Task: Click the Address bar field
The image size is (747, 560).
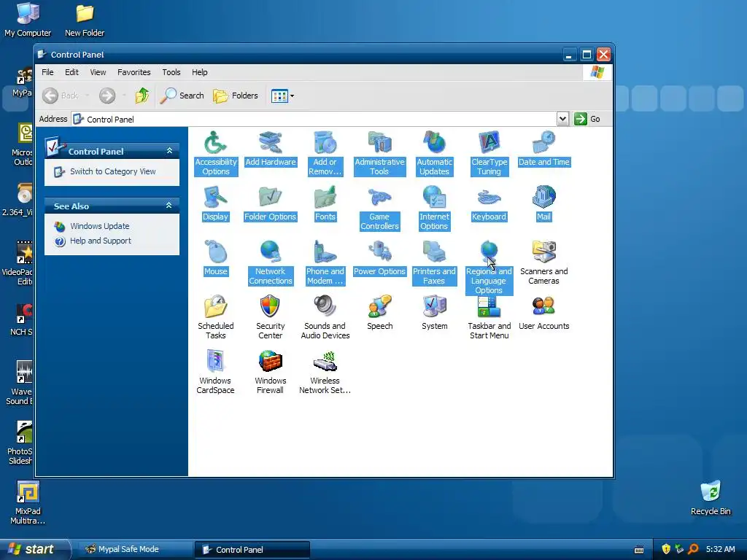Action: 314,119
